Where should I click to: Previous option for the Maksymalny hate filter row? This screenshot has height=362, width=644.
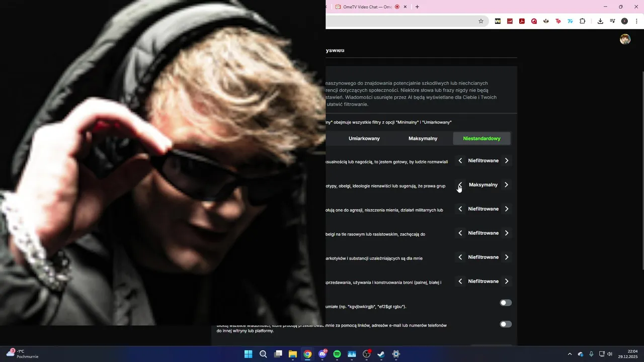click(x=460, y=185)
